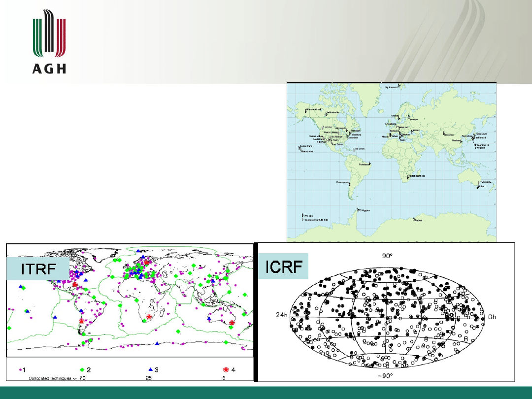532x399 pixels.
Task: Pick the Hobart station marker near Australia
Action: pyautogui.click(x=477, y=187)
